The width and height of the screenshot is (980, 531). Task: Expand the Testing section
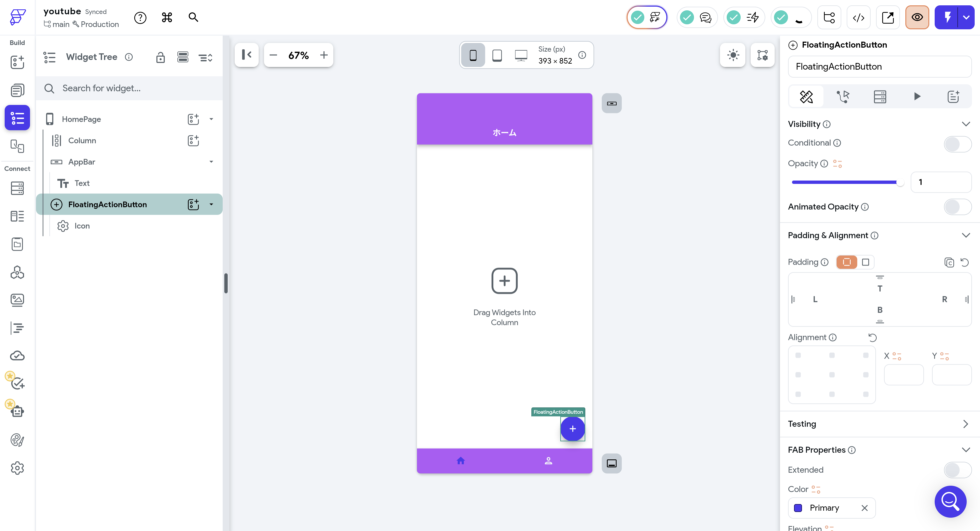click(966, 424)
